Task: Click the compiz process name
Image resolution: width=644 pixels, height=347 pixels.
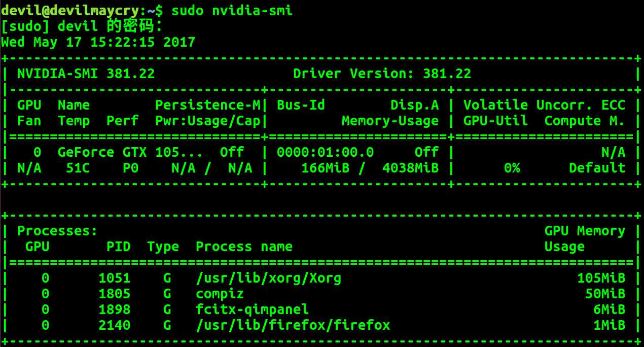Action: click(x=220, y=294)
